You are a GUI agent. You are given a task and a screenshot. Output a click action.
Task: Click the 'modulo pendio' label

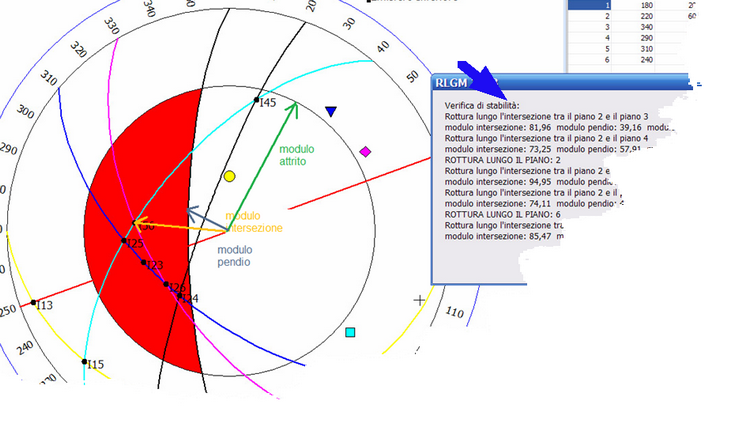pyautogui.click(x=235, y=256)
